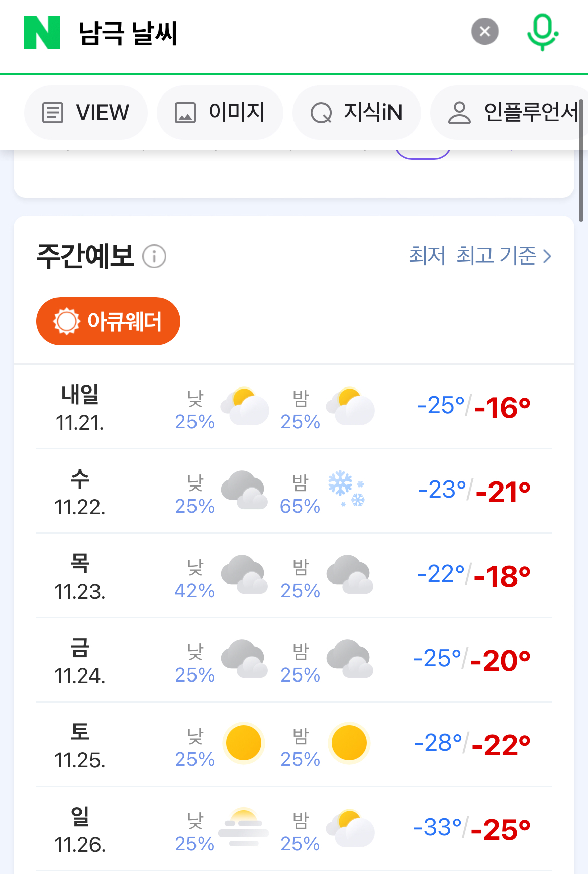Select the 내일 11.21 forecast row
This screenshot has width=588, height=874.
tap(294, 407)
